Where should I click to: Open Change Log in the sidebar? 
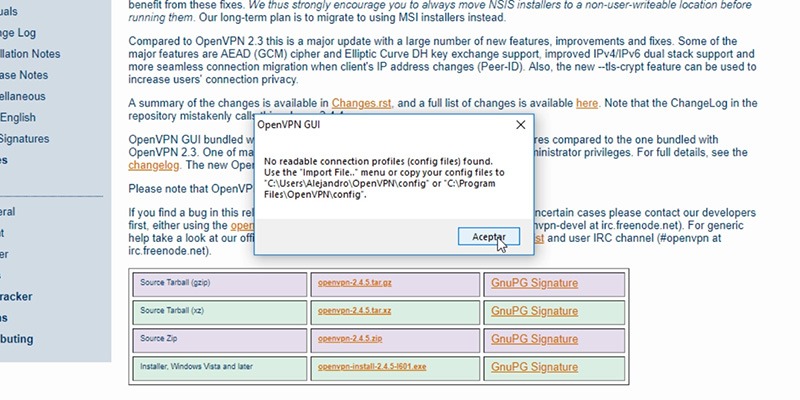pyautogui.click(x=18, y=33)
